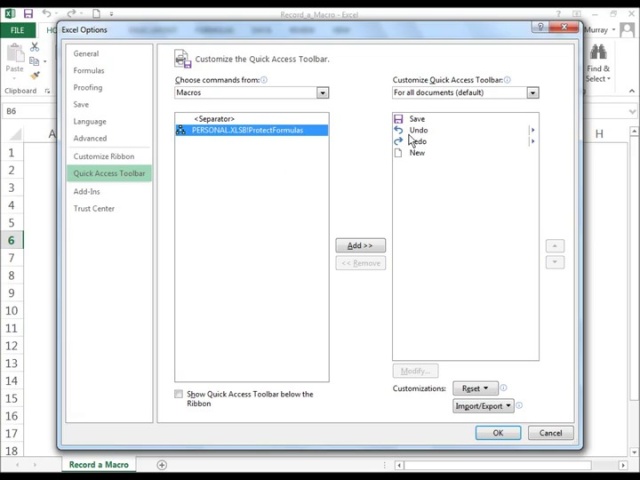This screenshot has width=640, height=480.
Task: Click the user account avatar icon
Action: pyautogui.click(x=627, y=30)
